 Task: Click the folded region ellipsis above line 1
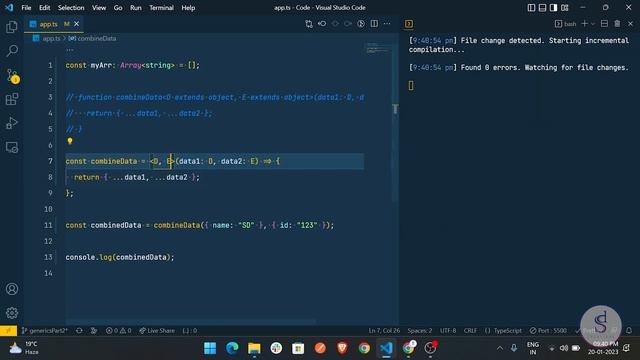click(x=70, y=50)
